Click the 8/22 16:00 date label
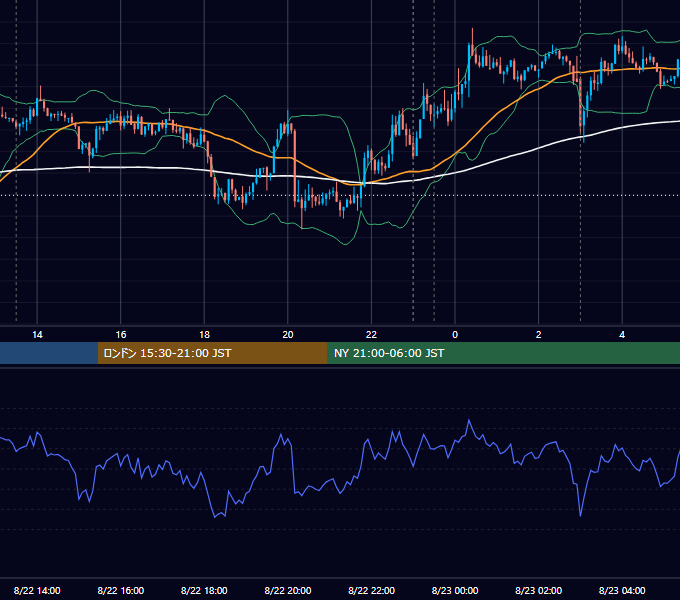The image size is (680, 600). (121, 590)
